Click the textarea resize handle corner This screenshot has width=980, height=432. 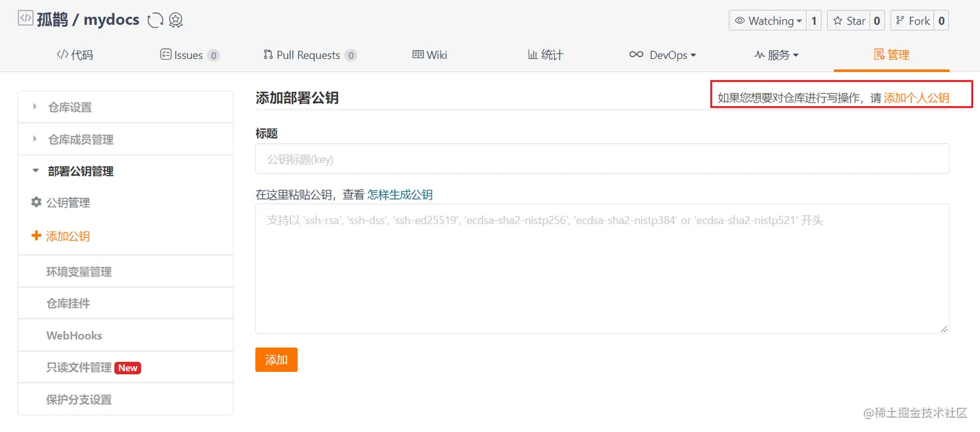944,329
